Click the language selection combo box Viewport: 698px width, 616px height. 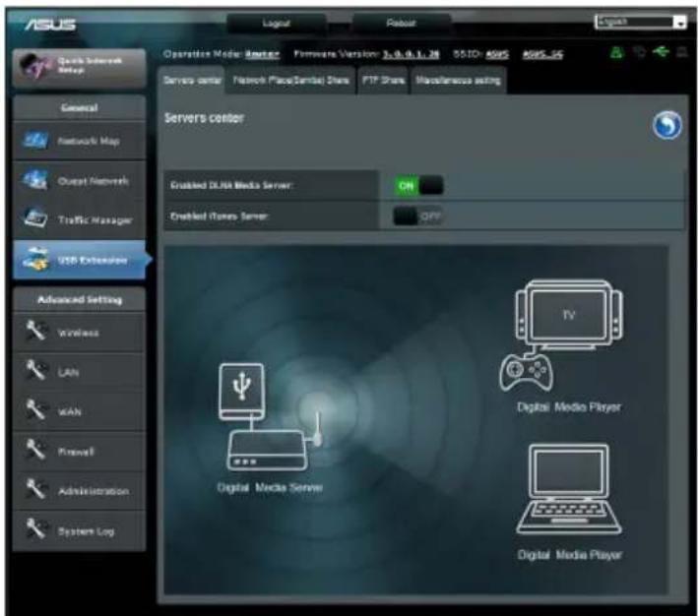[640, 22]
